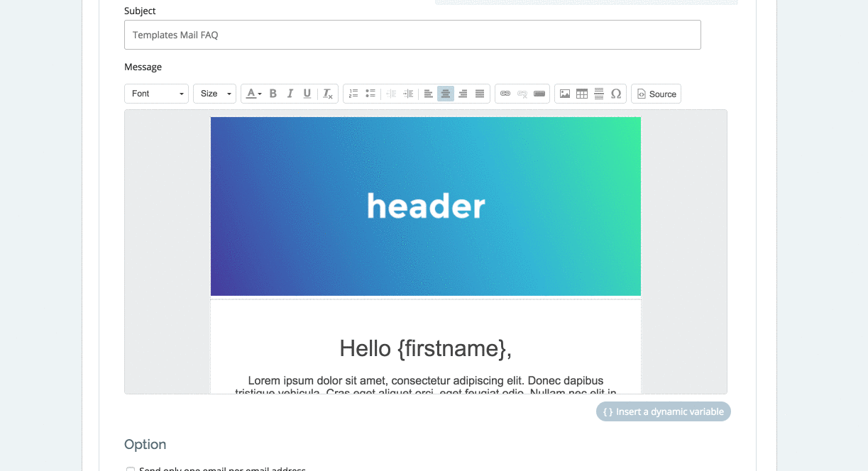Insert a numbered list
The width and height of the screenshot is (868, 471).
coord(353,94)
